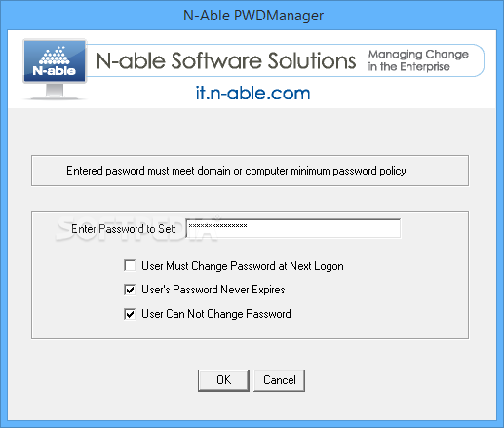
Task: Click the User Can Not Change Password label
Action: [216, 314]
